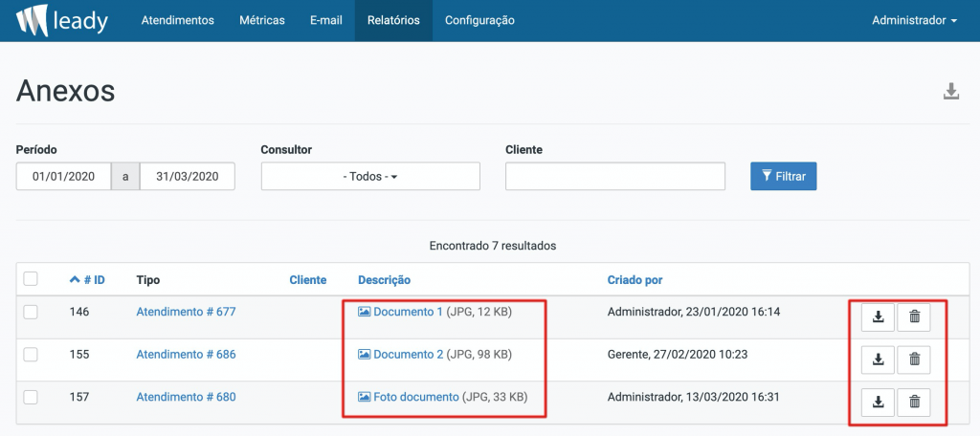Click the Administrador, 23/01/2020 16:14 cell
Viewport: 980px width, 436px height.
point(694,312)
